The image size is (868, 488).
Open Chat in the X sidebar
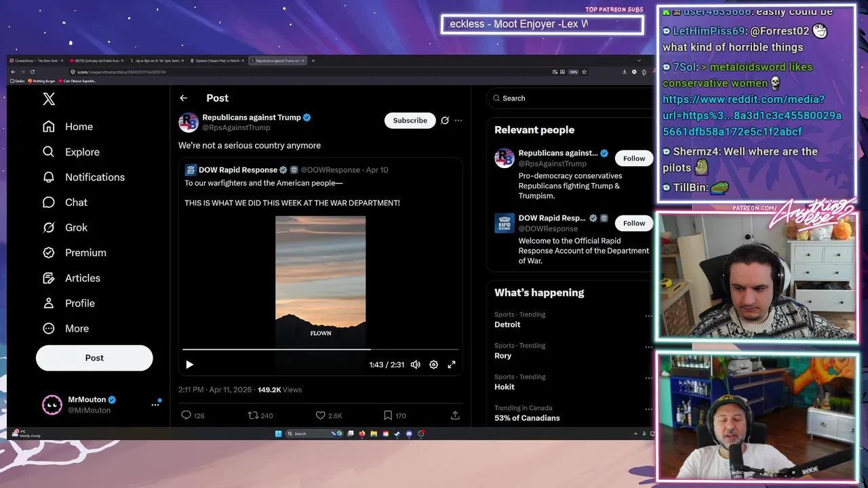(65, 202)
